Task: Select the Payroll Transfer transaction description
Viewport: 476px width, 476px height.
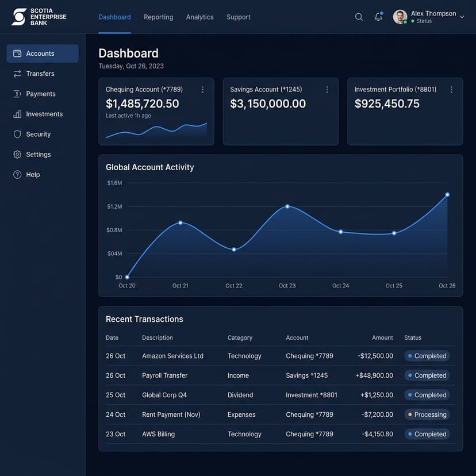Action: coord(165,375)
